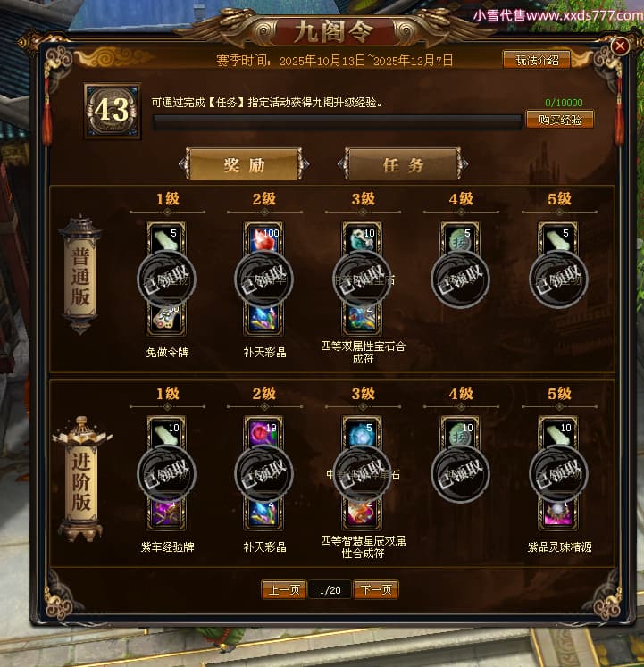The width and height of the screenshot is (644, 667).
Task: Click the experience progress bar
Action: 337,122
